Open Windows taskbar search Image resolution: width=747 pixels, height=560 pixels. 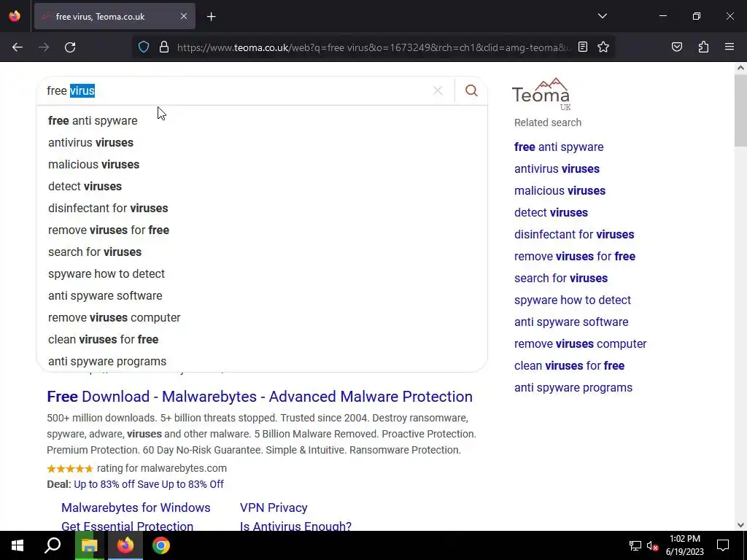[x=53, y=545]
